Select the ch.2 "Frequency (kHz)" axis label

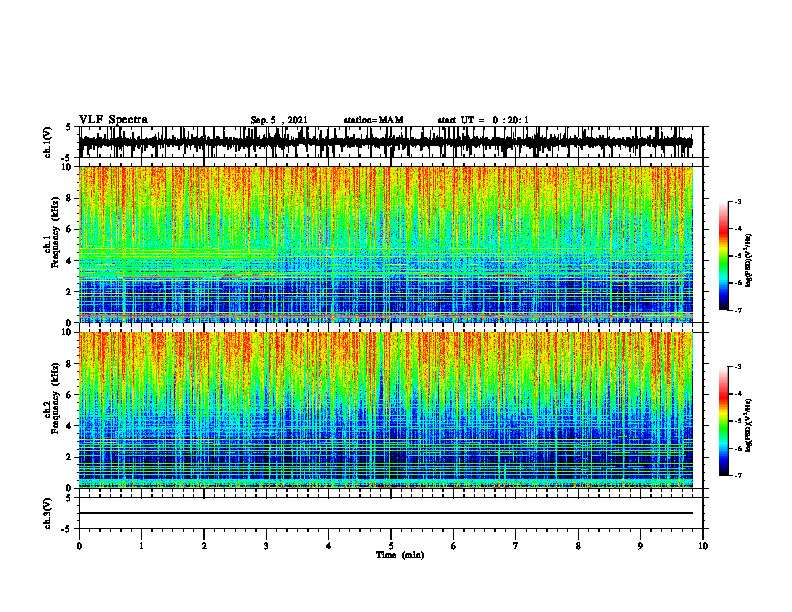[55, 398]
